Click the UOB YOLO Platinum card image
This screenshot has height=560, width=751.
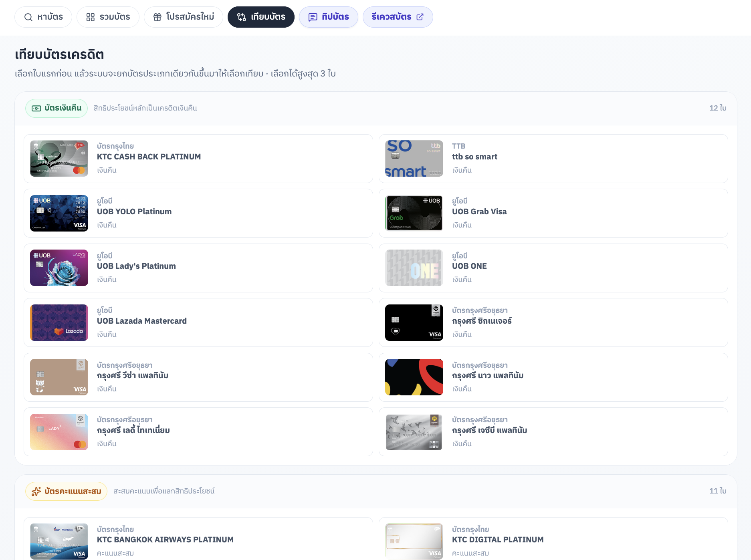[59, 213]
